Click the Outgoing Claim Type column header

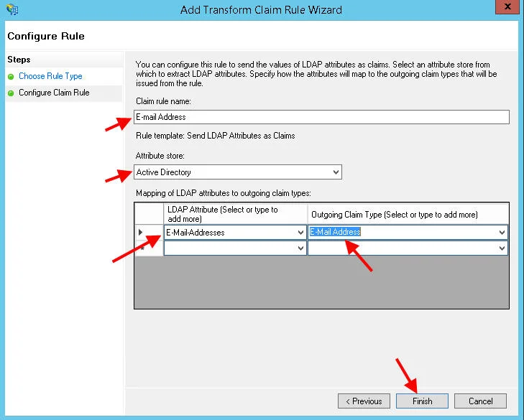[x=408, y=214]
